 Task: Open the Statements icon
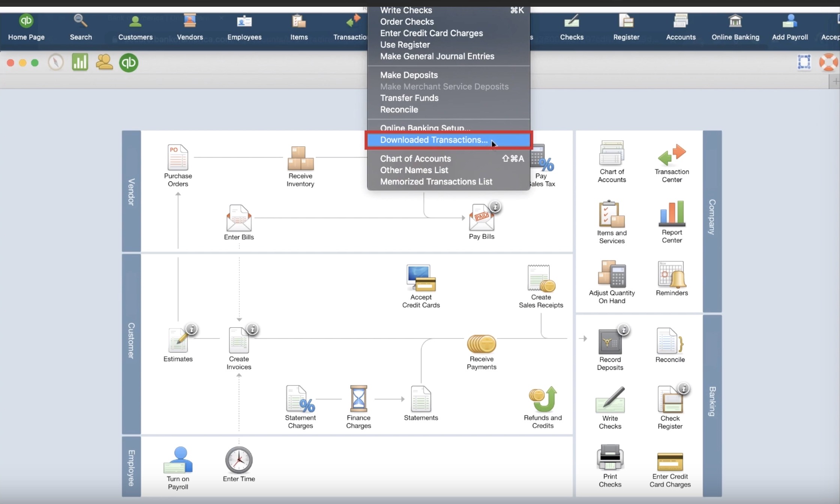pos(421,399)
